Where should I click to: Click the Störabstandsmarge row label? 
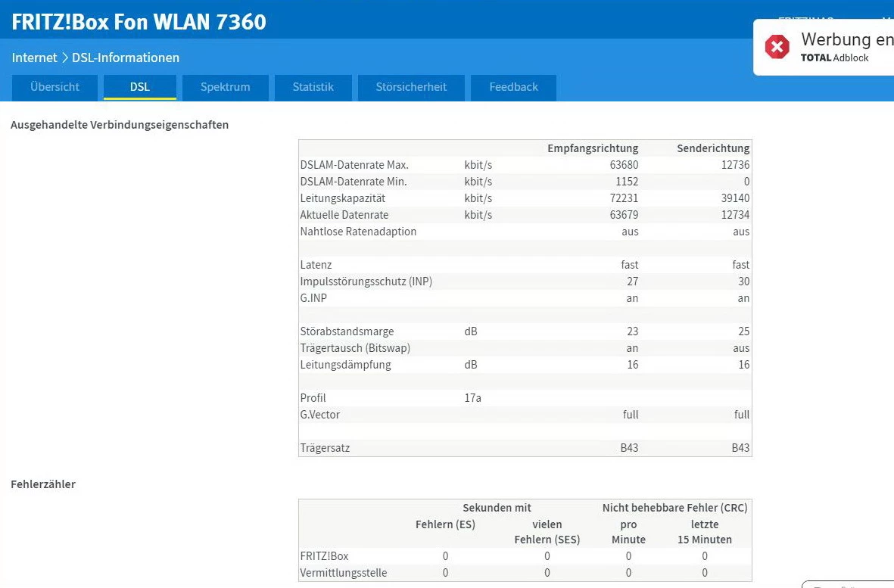point(347,331)
